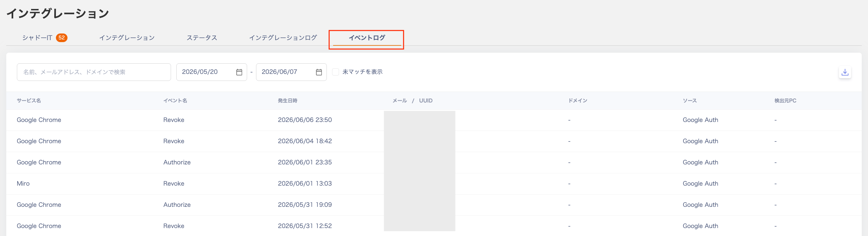The height and width of the screenshot is (236, 868).
Task: Go to the インテグレーションログ tab
Action: pyautogui.click(x=283, y=38)
